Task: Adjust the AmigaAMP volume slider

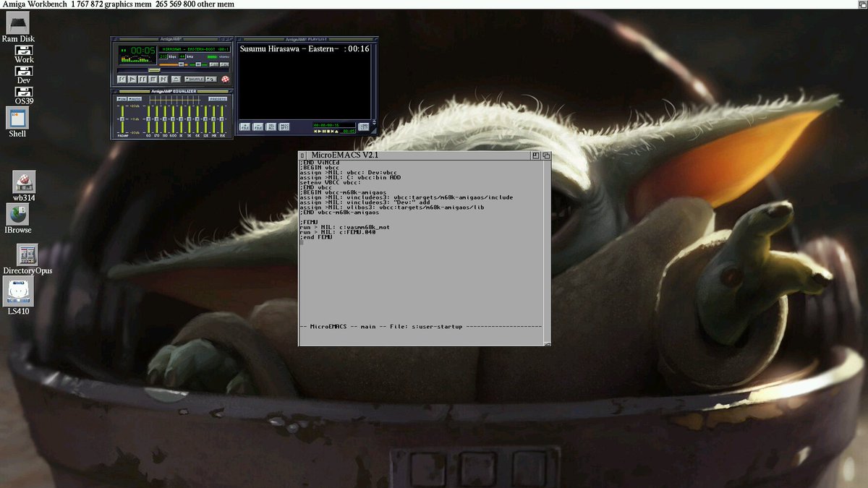Action: point(174,64)
